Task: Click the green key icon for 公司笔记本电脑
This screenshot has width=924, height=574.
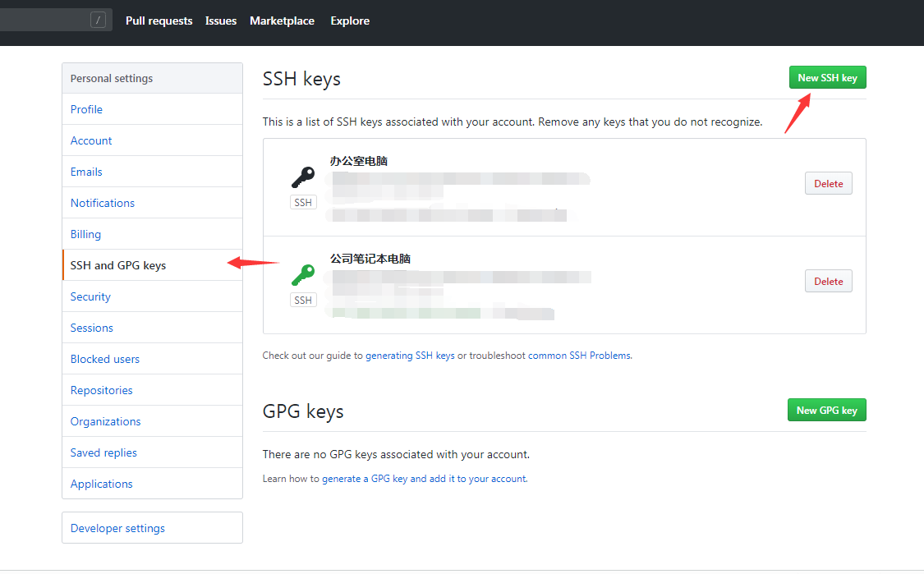Action: tap(303, 274)
